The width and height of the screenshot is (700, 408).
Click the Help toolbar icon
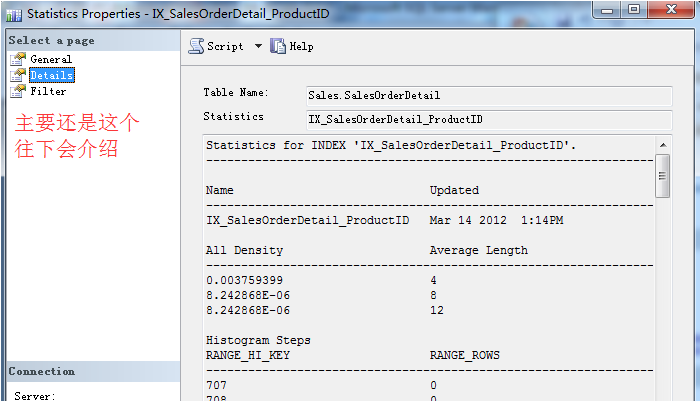tap(278, 46)
